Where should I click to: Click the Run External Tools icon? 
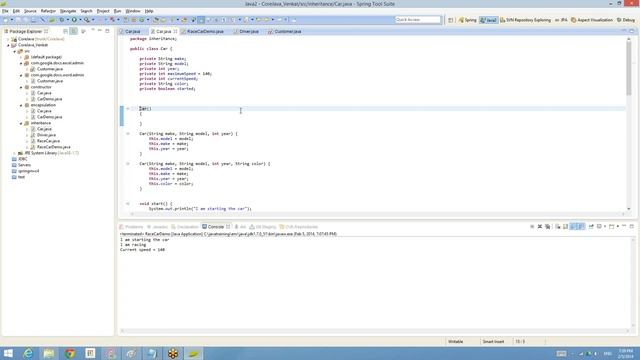pos(87,20)
